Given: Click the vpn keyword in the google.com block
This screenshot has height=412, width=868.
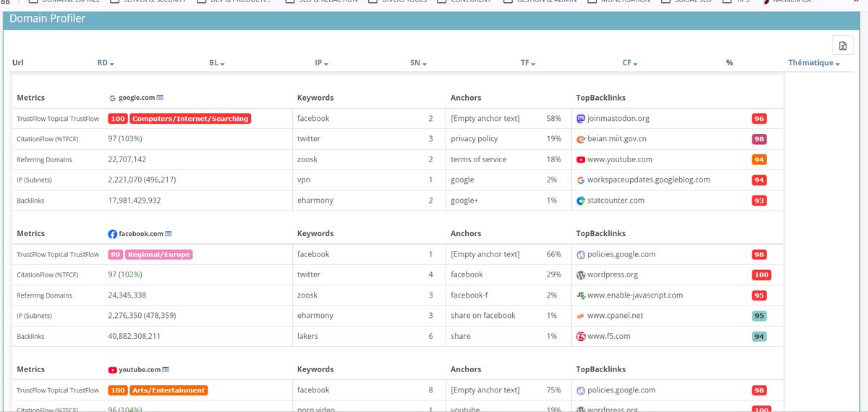Looking at the screenshot, I should pyautogui.click(x=303, y=180).
